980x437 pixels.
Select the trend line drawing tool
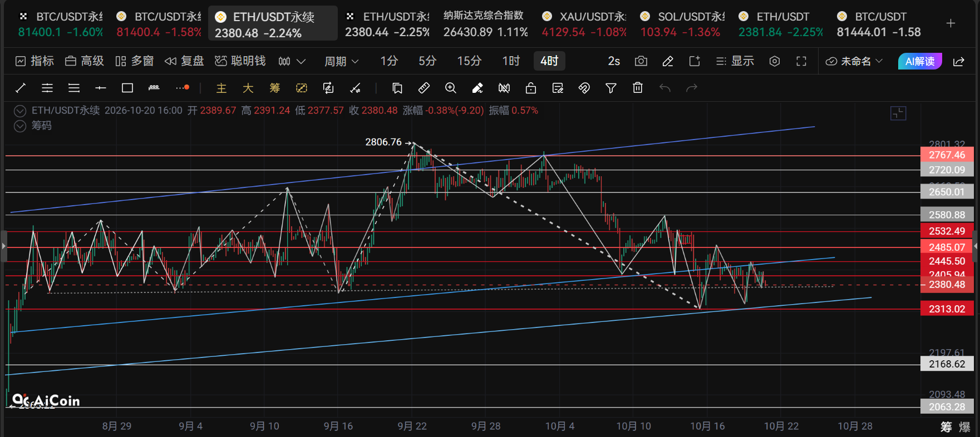point(21,88)
